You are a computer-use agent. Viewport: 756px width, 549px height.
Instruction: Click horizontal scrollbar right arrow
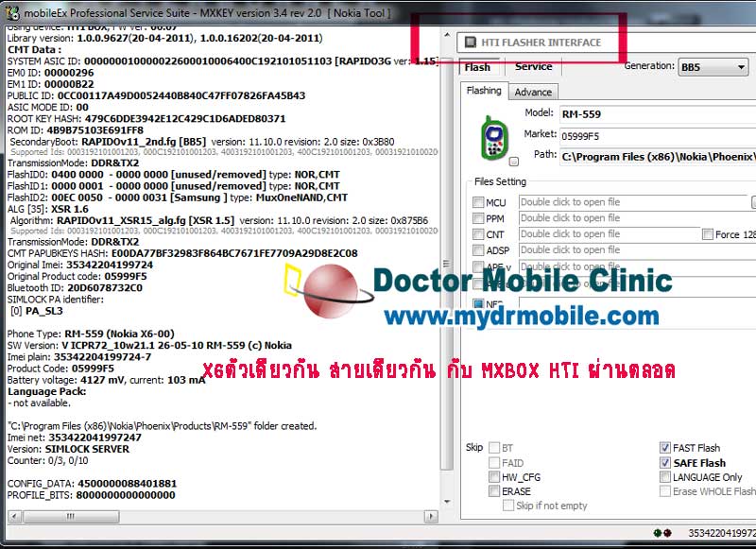tap(431, 517)
